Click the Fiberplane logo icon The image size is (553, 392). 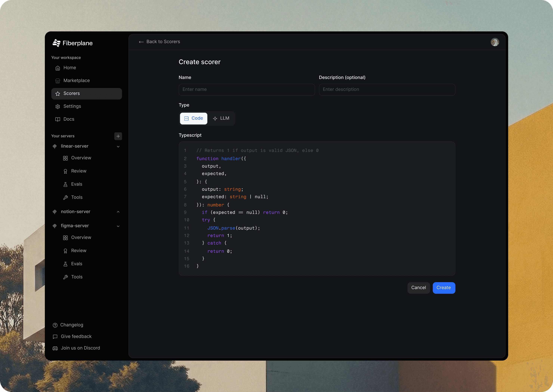coord(56,43)
